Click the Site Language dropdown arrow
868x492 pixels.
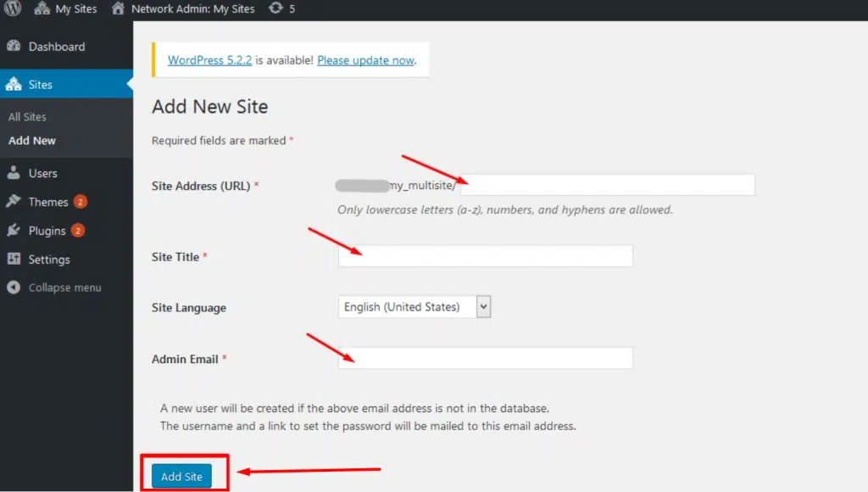coord(483,307)
